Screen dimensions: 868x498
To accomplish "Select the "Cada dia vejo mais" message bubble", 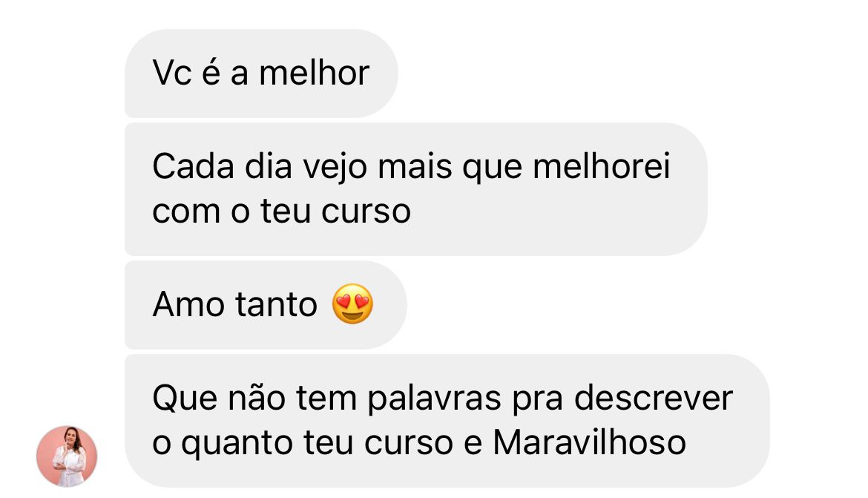I will (x=415, y=189).
